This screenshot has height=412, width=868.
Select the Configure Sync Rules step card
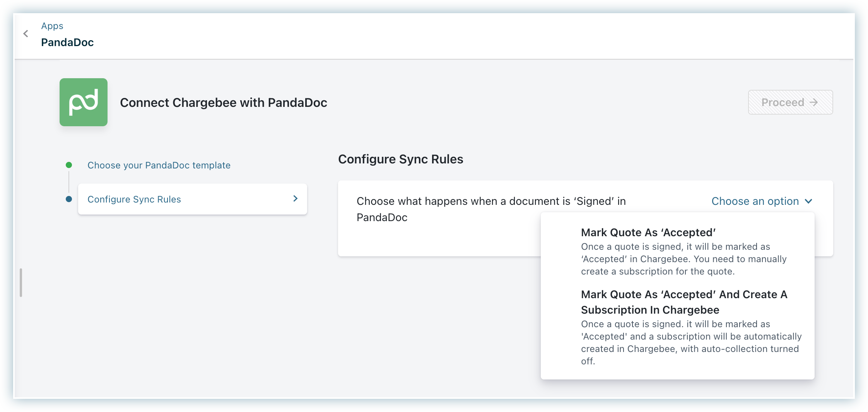click(192, 199)
